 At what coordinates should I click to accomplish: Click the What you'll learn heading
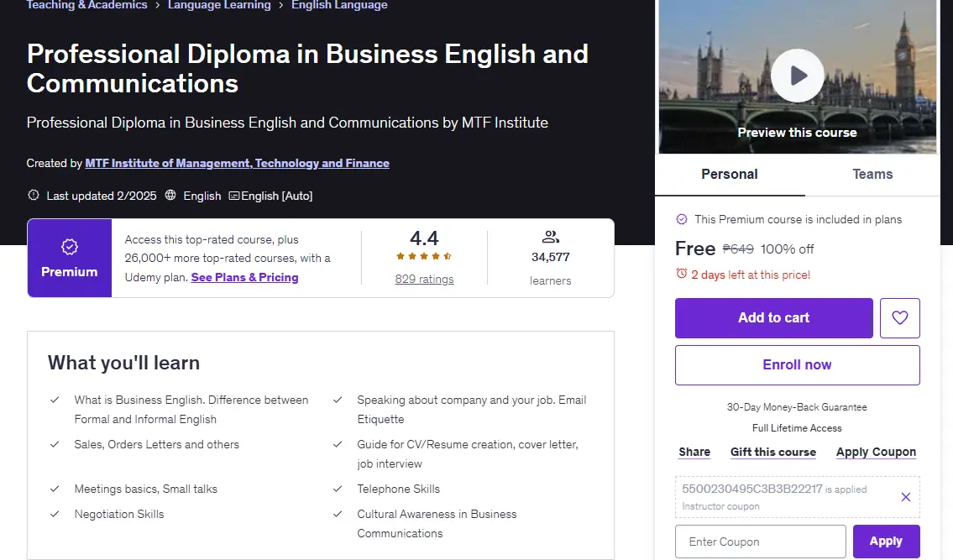124,363
